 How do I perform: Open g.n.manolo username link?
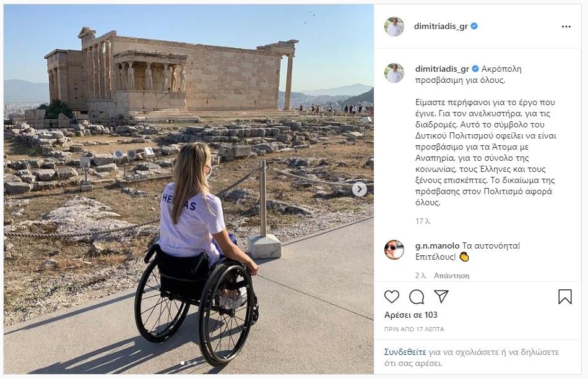tap(437, 246)
